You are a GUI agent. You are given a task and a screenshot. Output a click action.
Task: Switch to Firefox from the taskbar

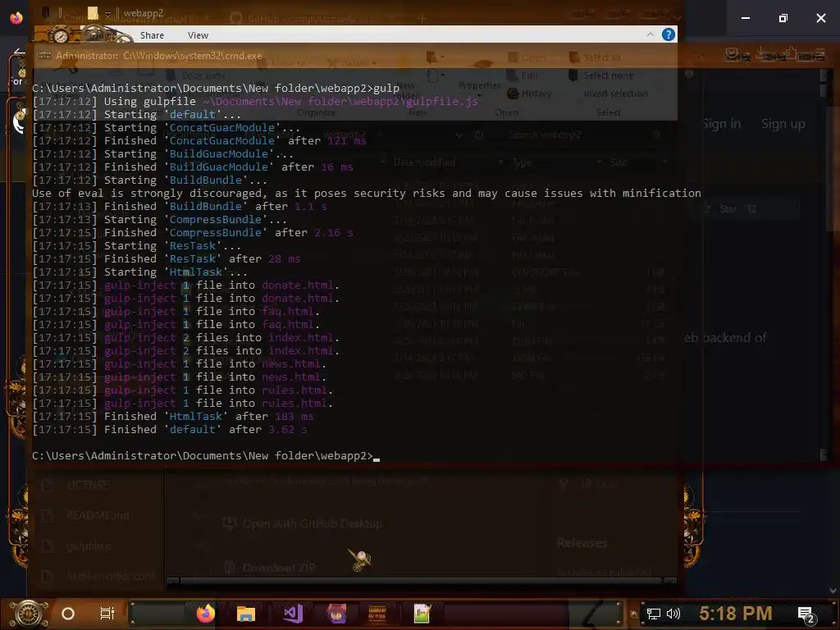tap(205, 614)
